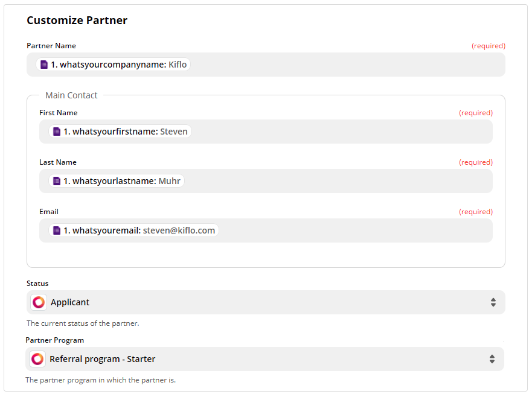
Task: Select the Referral program - Starter field
Action: [264, 359]
